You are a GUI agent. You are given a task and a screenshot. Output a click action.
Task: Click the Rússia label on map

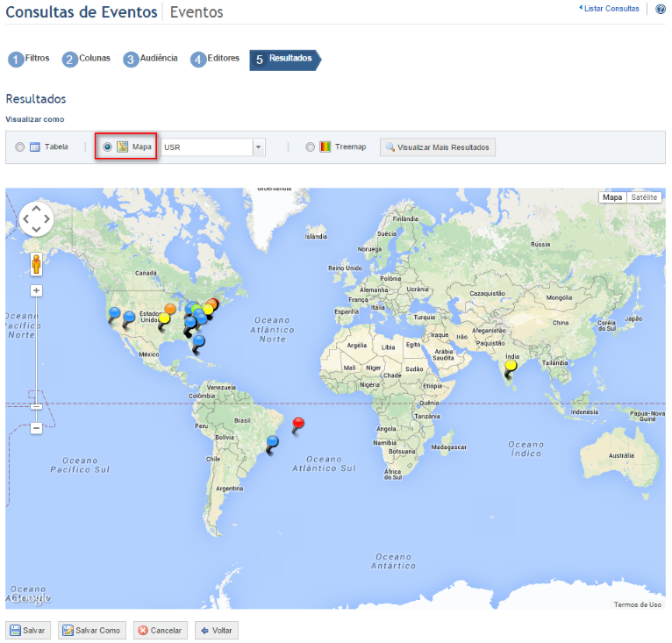(540, 245)
